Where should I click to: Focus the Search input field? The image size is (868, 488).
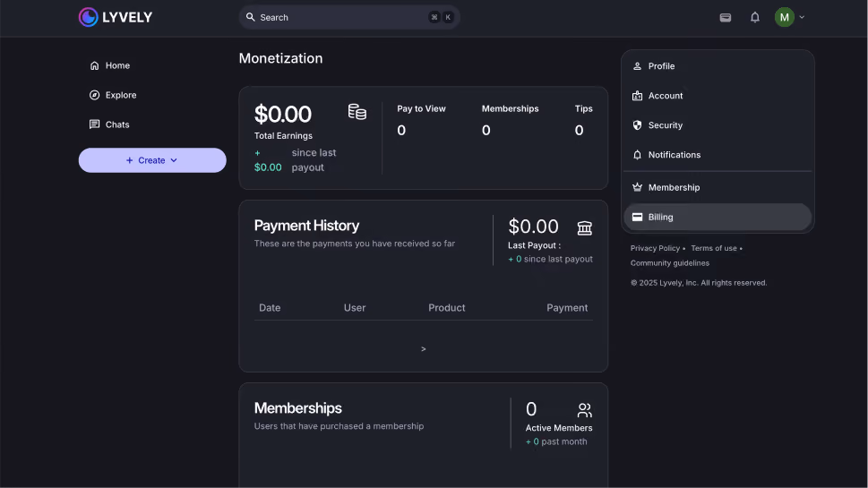tap(348, 17)
